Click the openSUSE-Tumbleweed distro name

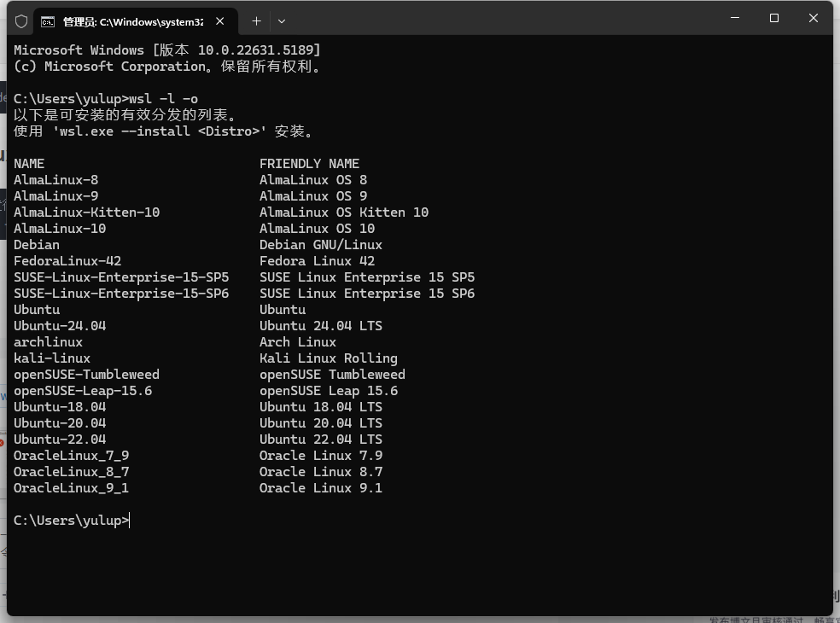(x=85, y=374)
